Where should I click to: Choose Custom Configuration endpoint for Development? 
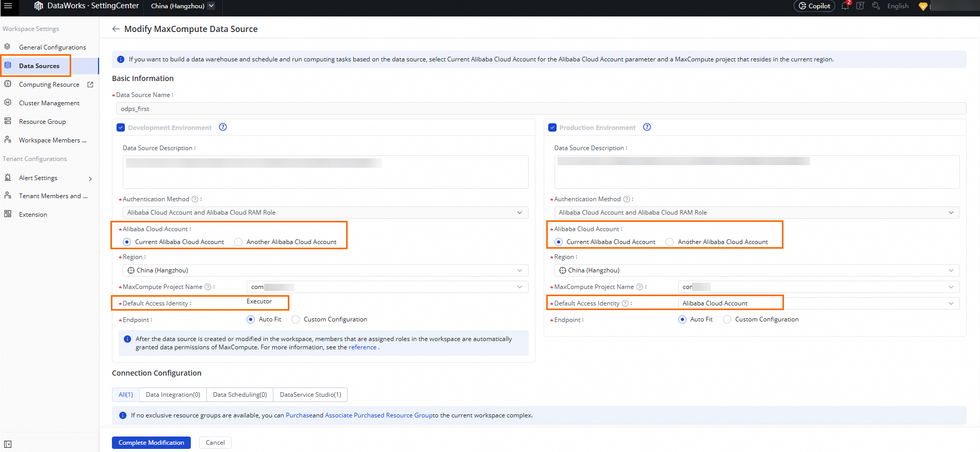tap(296, 319)
